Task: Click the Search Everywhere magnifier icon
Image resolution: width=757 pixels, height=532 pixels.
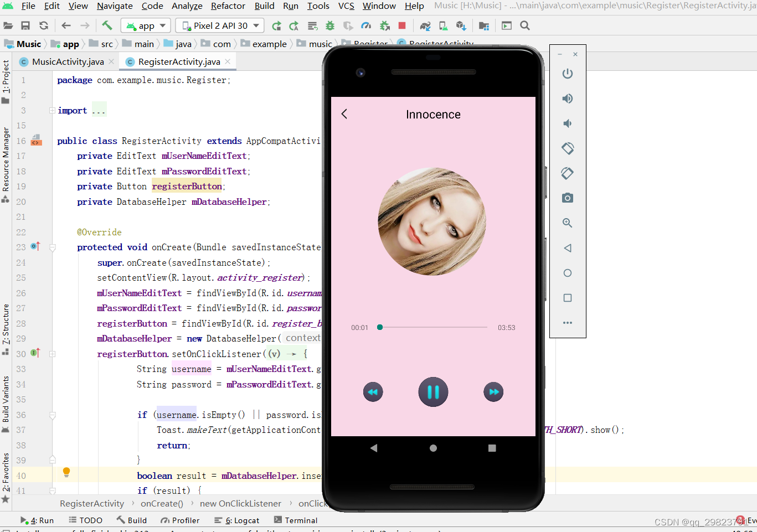Action: 525,25
